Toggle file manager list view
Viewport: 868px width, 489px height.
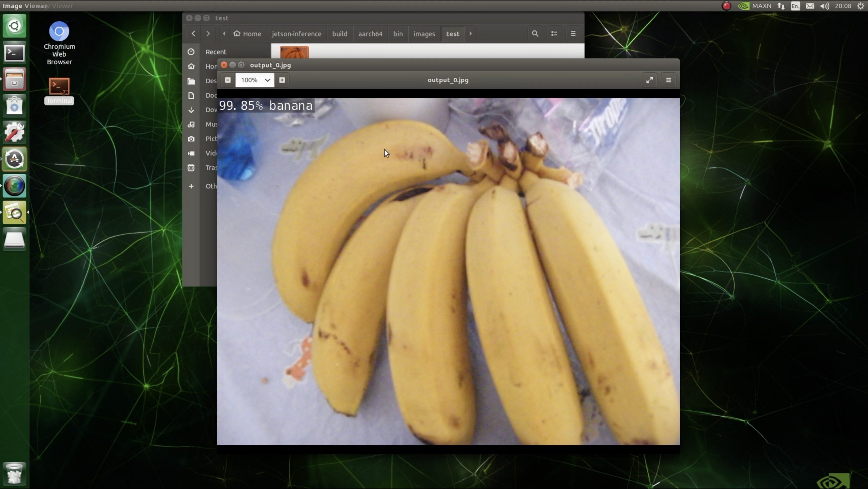(x=554, y=34)
